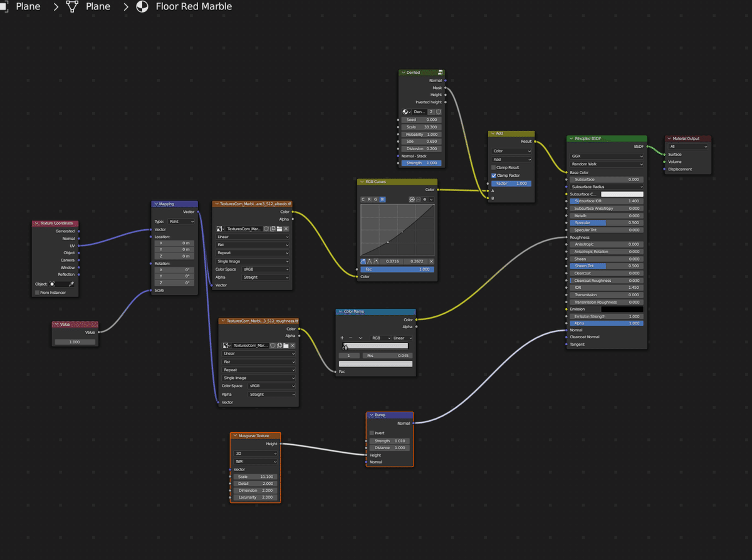The width and height of the screenshot is (752, 560).
Task: Set auto clamped handle in RGB Curves
Action: point(377,261)
